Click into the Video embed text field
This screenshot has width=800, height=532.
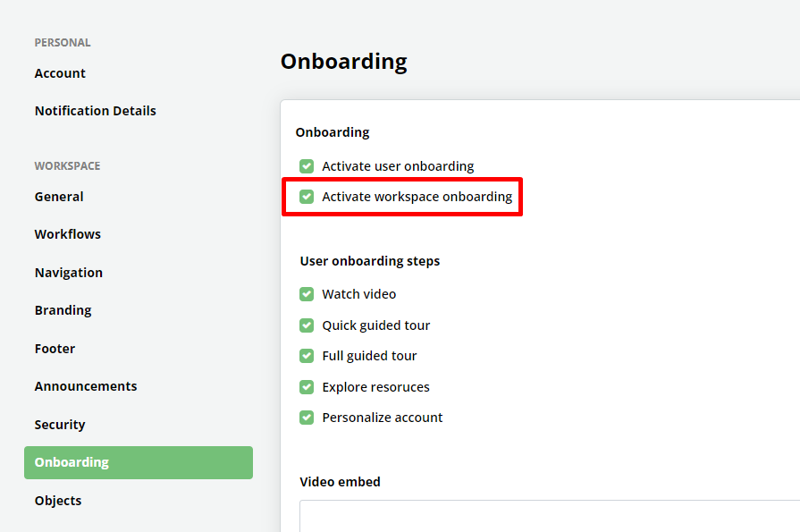click(x=550, y=516)
